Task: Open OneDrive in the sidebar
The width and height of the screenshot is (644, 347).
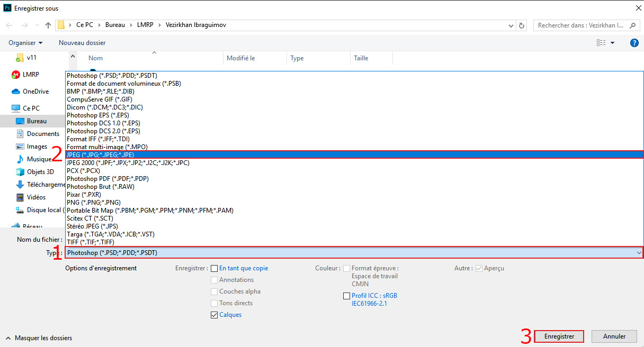Action: point(35,92)
